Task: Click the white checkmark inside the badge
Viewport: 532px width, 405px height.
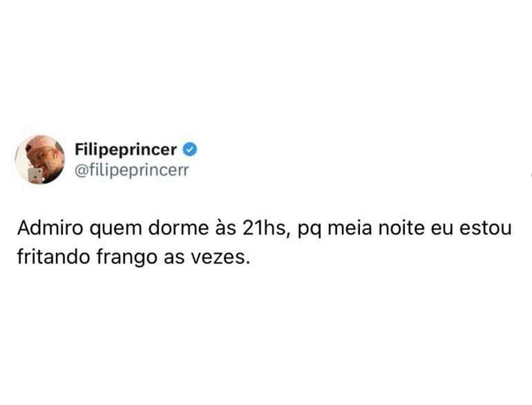Action: (x=190, y=149)
